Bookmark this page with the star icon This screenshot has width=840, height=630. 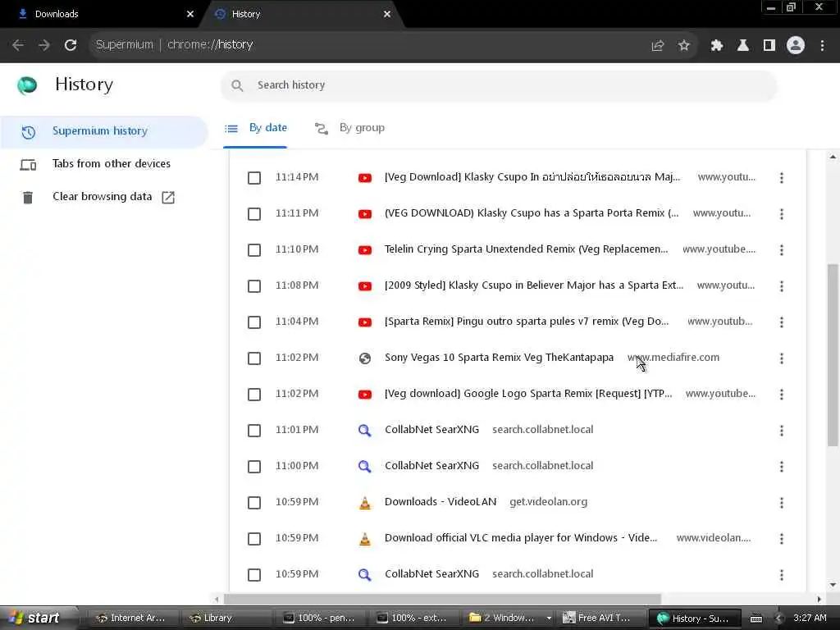click(683, 46)
